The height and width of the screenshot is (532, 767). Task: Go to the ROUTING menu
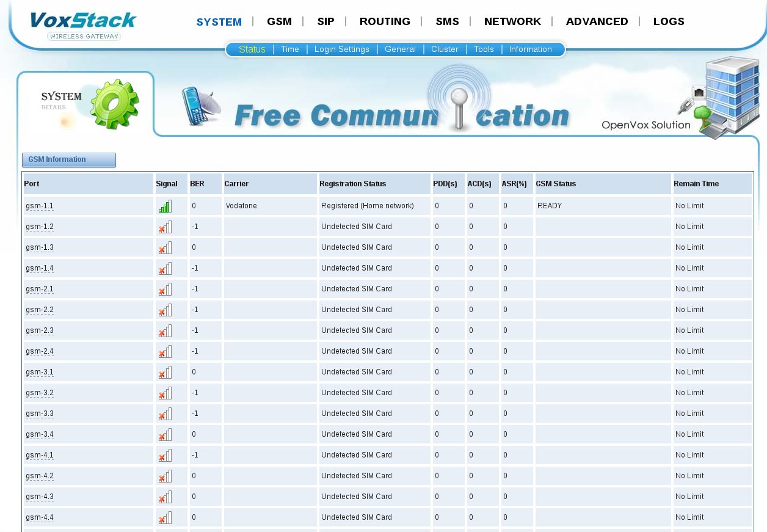[x=385, y=21]
